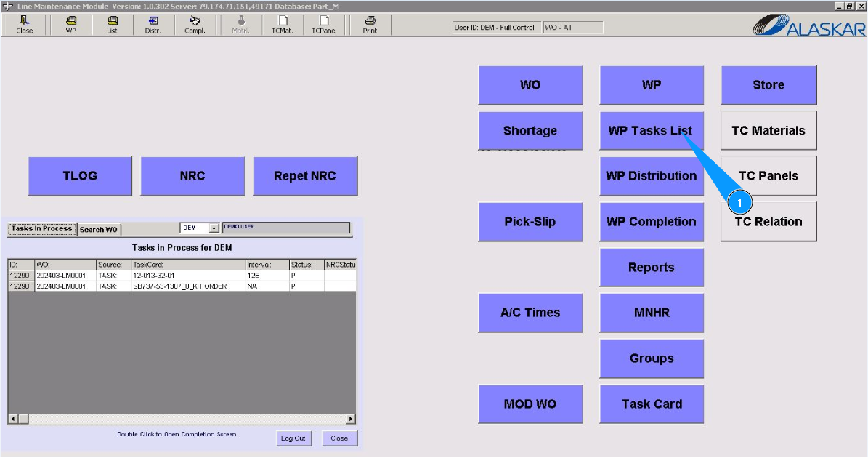
Task: Click the TaskCard column header
Action: point(187,265)
